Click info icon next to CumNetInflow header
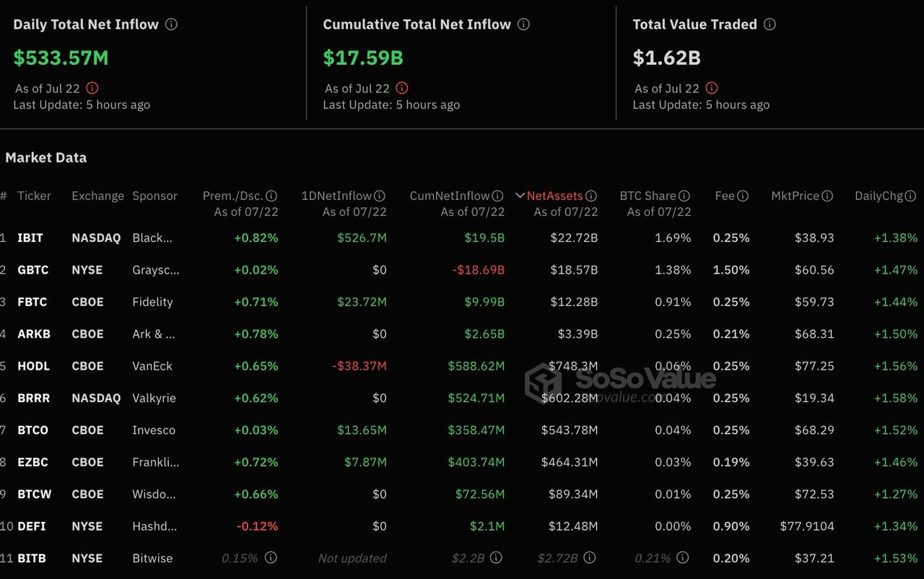Screen dimensions: 924x579 point(497,196)
